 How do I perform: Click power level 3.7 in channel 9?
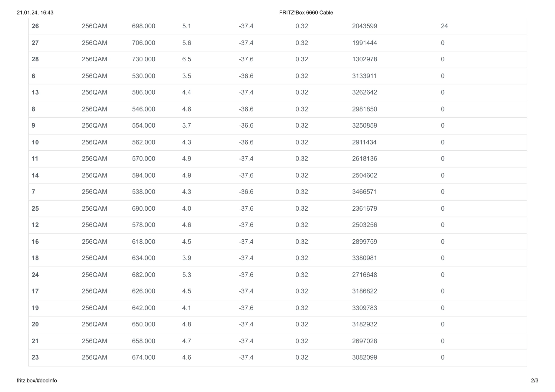click(x=187, y=126)
